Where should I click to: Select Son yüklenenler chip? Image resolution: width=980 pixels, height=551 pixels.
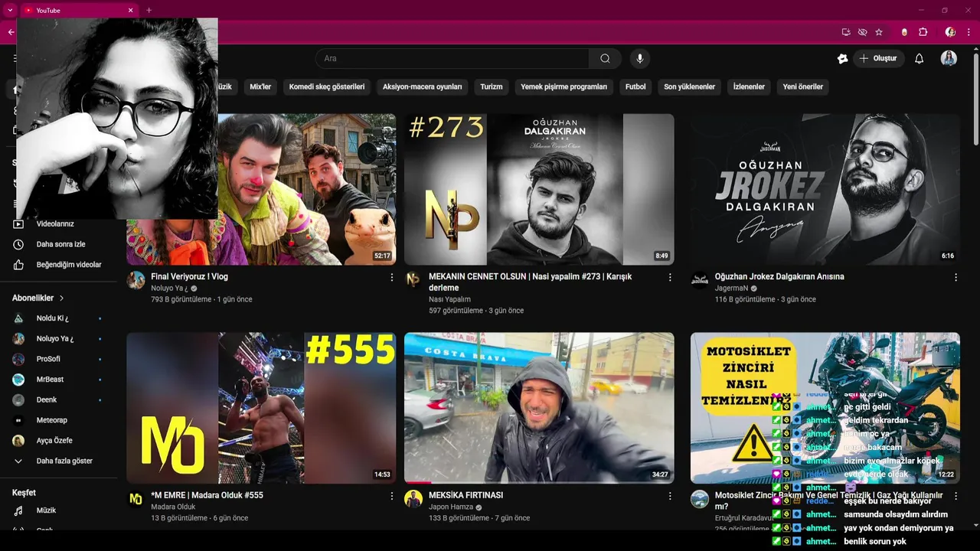pos(689,87)
